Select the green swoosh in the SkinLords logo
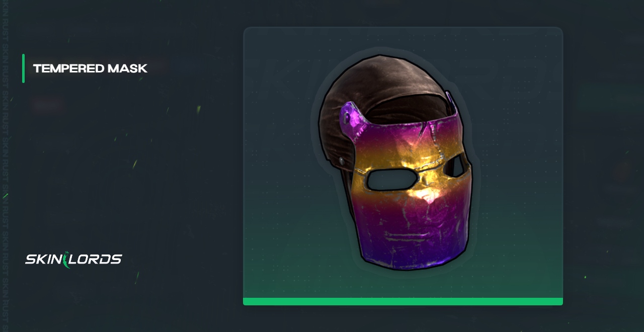 66,260
